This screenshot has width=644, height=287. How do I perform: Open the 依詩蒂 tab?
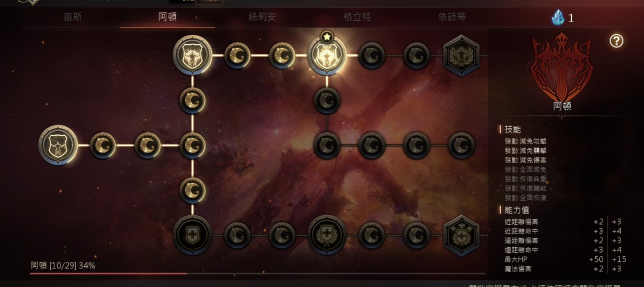(452, 17)
